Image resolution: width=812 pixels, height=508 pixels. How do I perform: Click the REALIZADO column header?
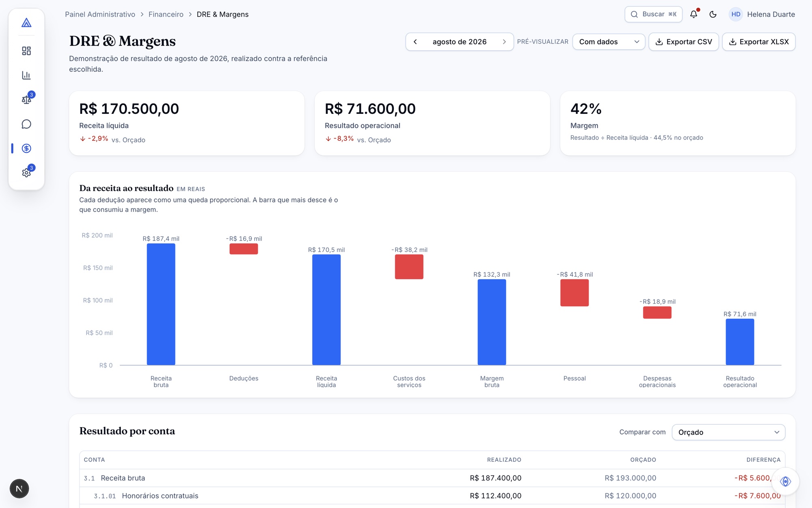coord(504,460)
